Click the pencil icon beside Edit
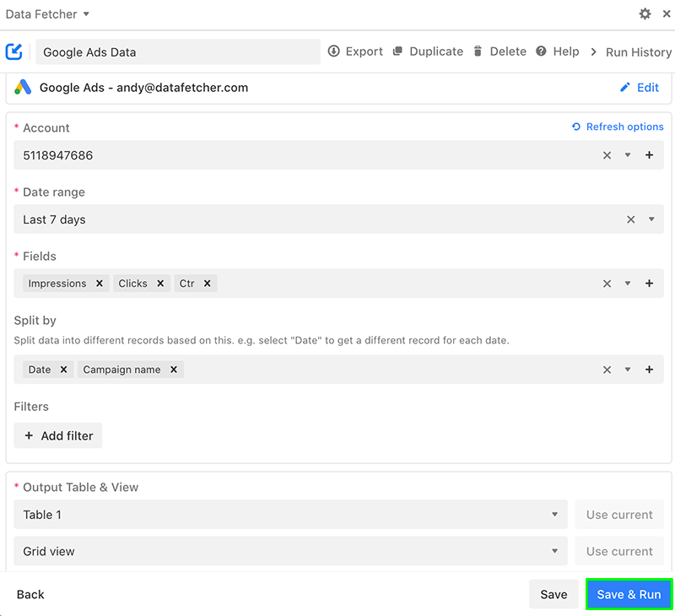The height and width of the screenshot is (616, 675). tap(625, 88)
